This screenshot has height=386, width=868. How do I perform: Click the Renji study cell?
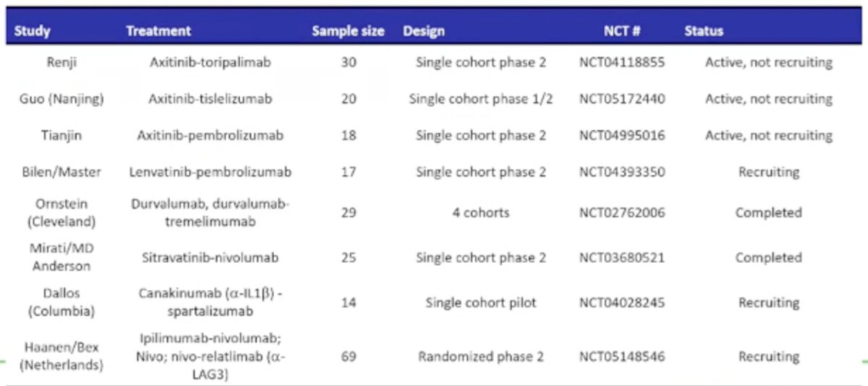click(x=61, y=62)
